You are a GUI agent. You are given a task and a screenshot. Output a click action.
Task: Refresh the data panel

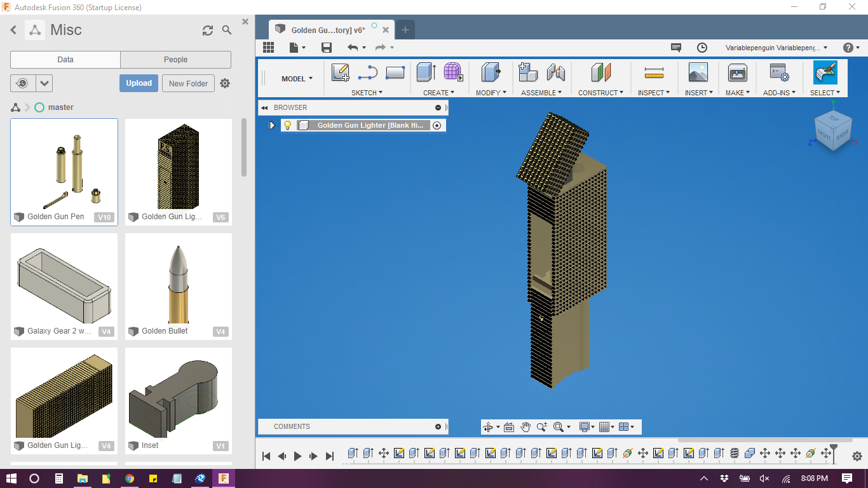208,30
